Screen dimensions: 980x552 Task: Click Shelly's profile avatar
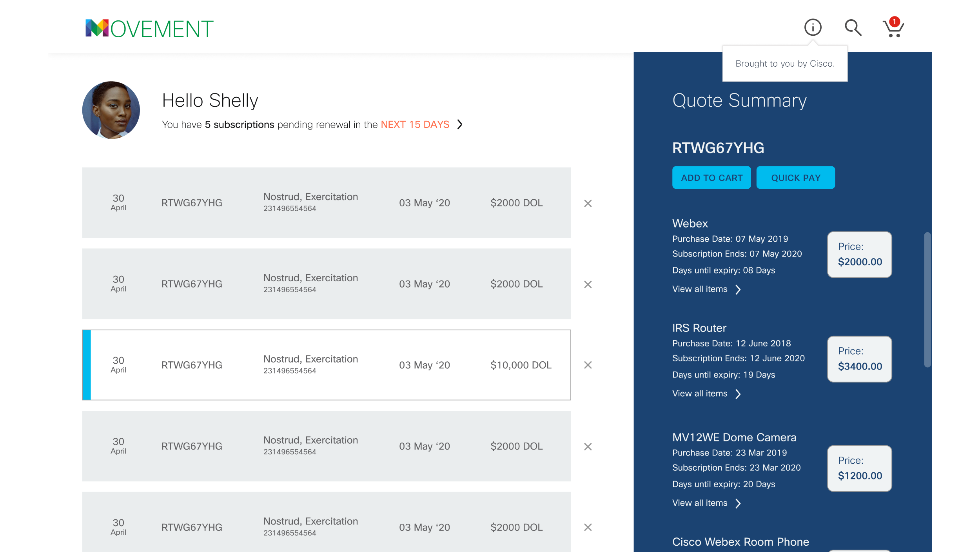(x=111, y=110)
